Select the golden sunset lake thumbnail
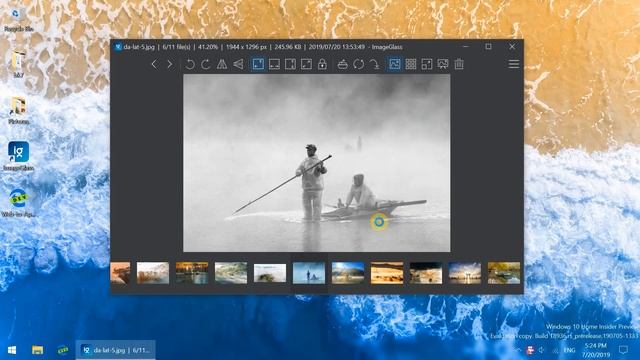 (192, 273)
